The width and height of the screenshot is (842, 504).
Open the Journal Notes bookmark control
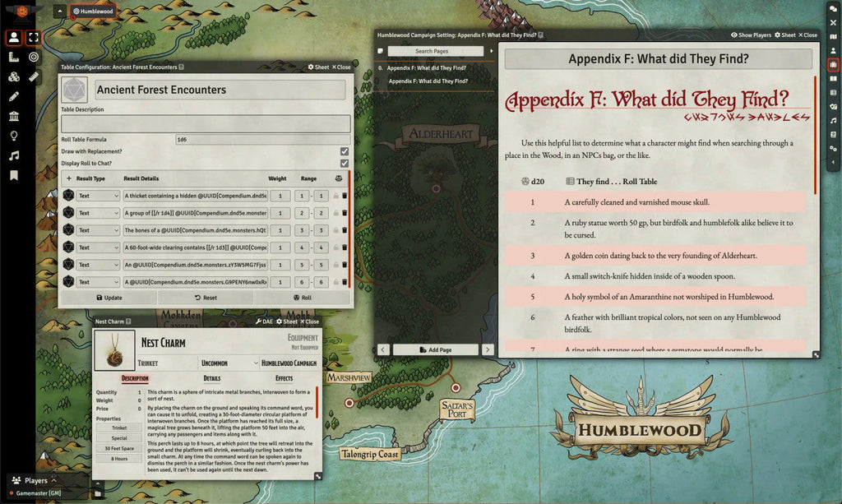[14, 175]
